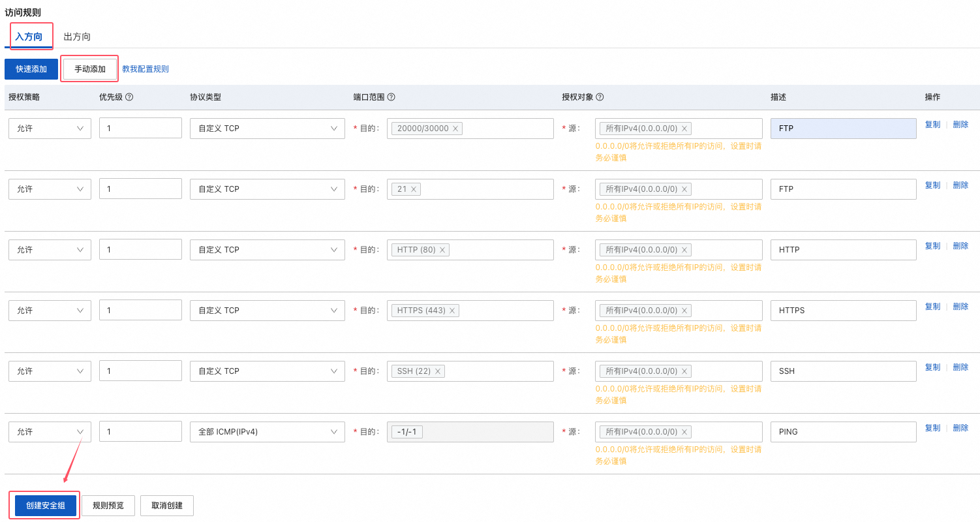Click help icon next to 优先级 header
980x522 pixels.
[129, 97]
